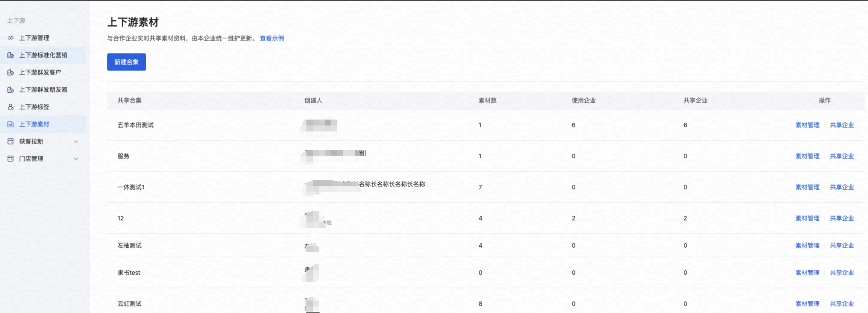This screenshot has width=868, height=313.
Task: Click the 左柚测试 collection name
Action: (x=129, y=246)
